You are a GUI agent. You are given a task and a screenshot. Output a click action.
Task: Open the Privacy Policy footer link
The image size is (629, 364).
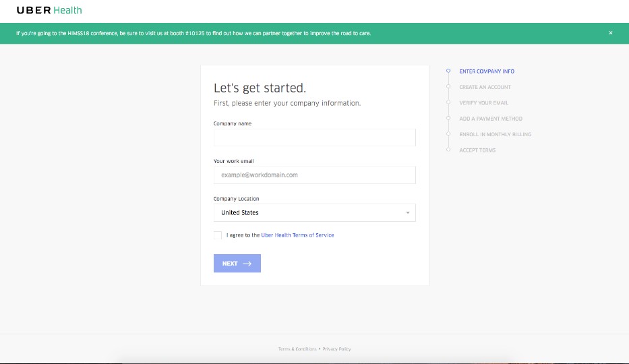pos(336,349)
